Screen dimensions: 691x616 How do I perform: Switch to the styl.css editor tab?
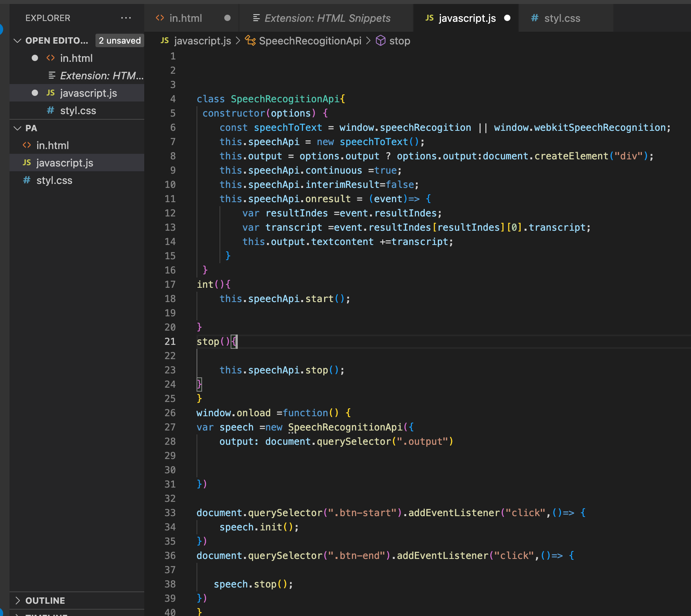point(566,18)
